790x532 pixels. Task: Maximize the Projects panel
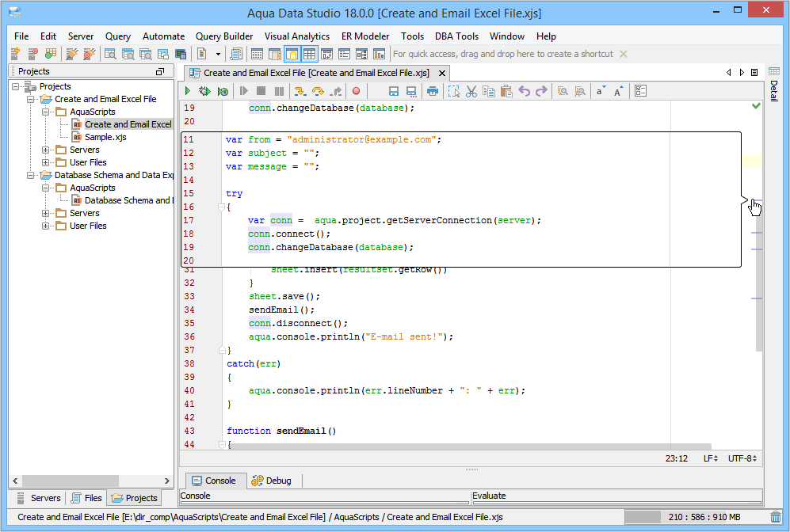160,71
